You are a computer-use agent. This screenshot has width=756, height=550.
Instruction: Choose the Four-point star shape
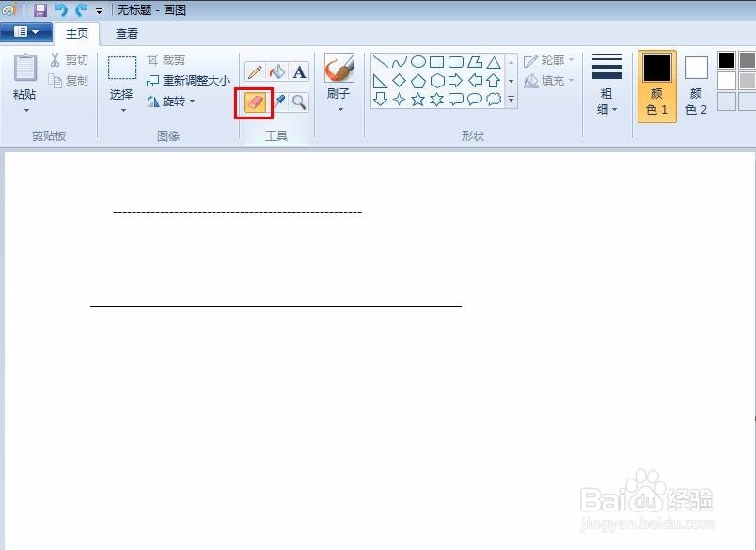(x=400, y=100)
